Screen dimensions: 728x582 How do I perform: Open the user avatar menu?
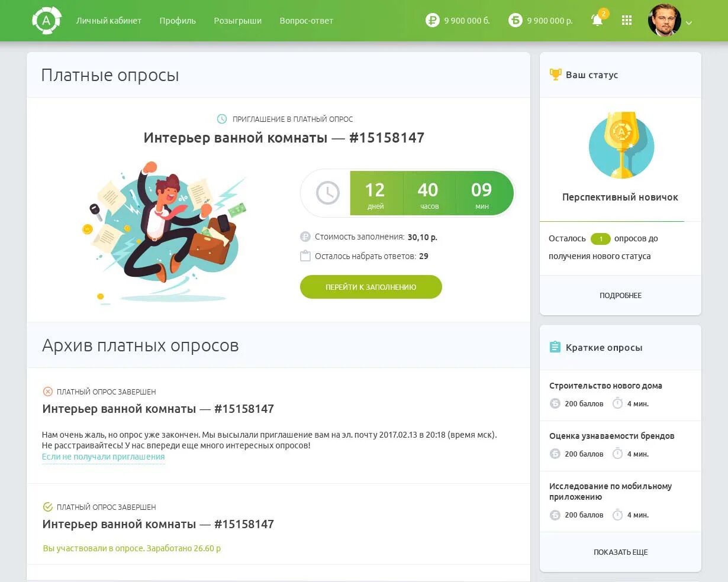[x=664, y=21]
